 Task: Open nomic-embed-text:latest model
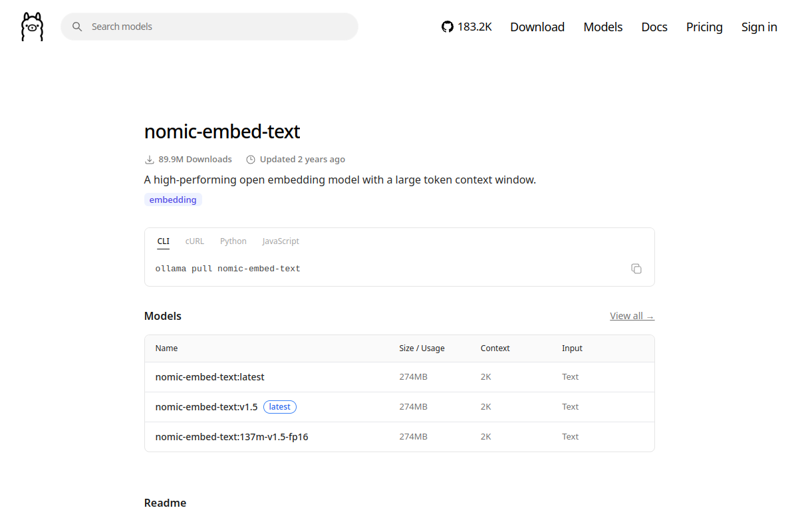pos(210,377)
